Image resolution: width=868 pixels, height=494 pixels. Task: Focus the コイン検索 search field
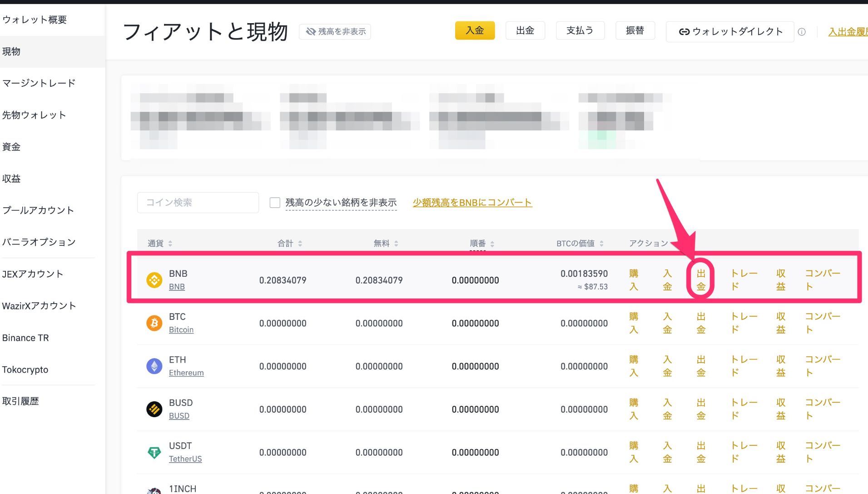[198, 203]
